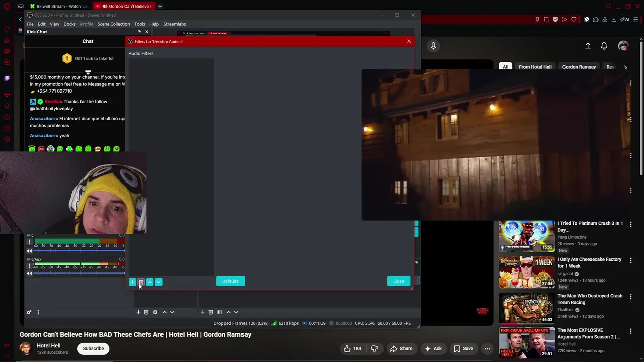This screenshot has width=644, height=362.
Task: Open Mic/Aux mixer options three-dot menu
Action: [29, 266]
